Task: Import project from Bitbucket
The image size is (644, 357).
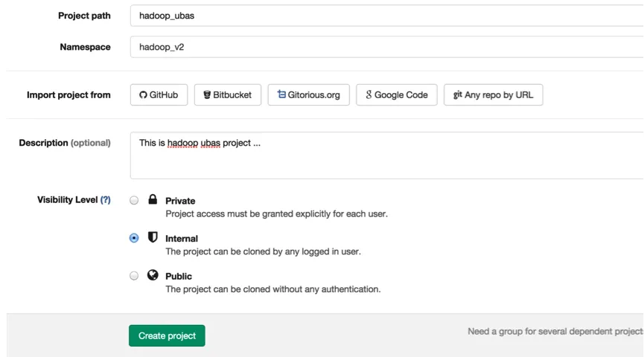Action: click(227, 94)
